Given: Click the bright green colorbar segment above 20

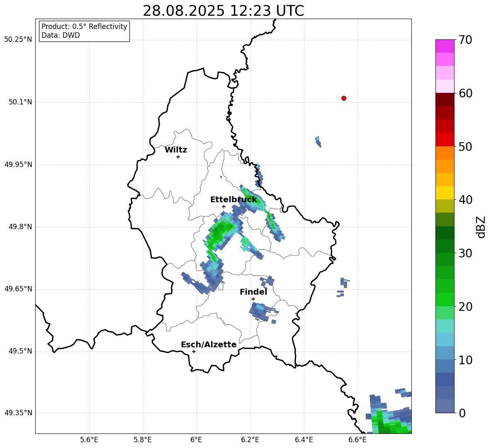Looking at the screenshot, I should 445,299.
